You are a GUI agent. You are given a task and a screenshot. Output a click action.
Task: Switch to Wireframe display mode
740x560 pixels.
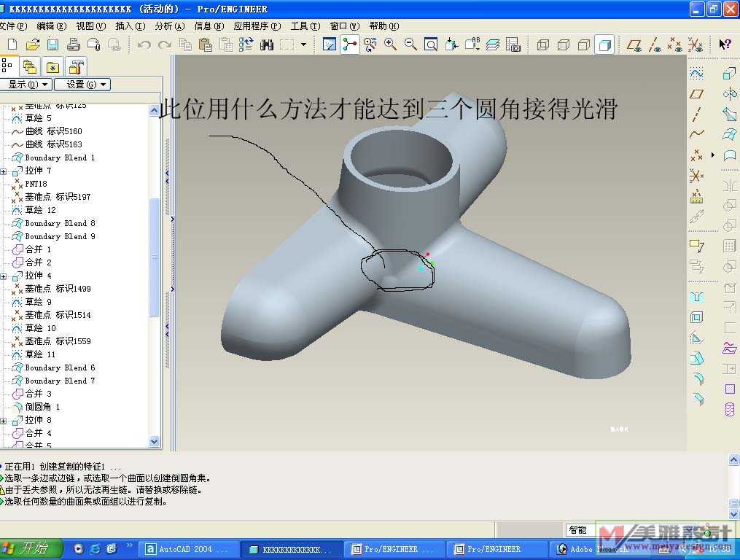click(543, 44)
